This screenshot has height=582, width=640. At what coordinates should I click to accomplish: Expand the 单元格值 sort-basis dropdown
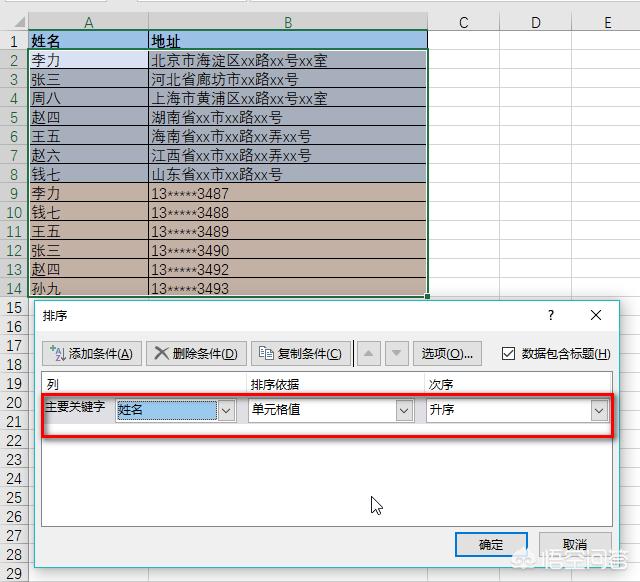[x=404, y=410]
